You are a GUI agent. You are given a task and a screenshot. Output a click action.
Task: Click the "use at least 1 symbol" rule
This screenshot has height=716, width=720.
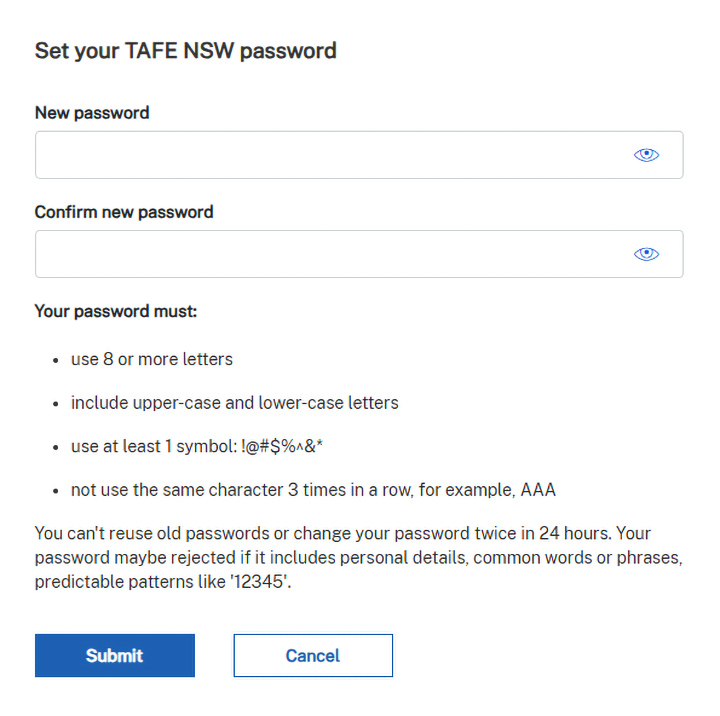tap(152, 447)
